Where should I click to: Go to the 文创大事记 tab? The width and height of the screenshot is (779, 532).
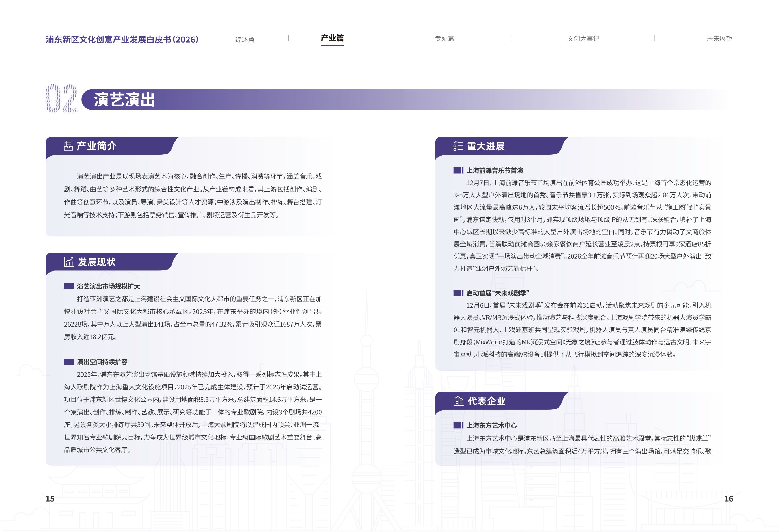[583, 38]
